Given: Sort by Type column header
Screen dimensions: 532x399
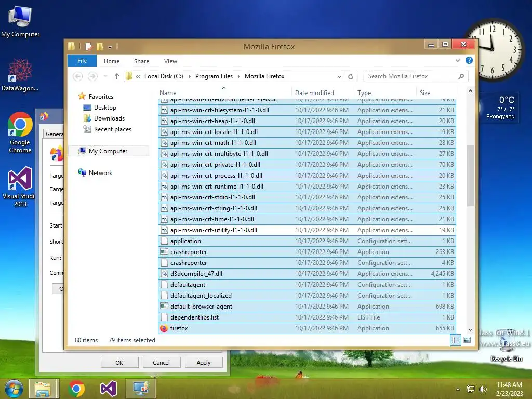Looking at the screenshot, I should [x=385, y=92].
